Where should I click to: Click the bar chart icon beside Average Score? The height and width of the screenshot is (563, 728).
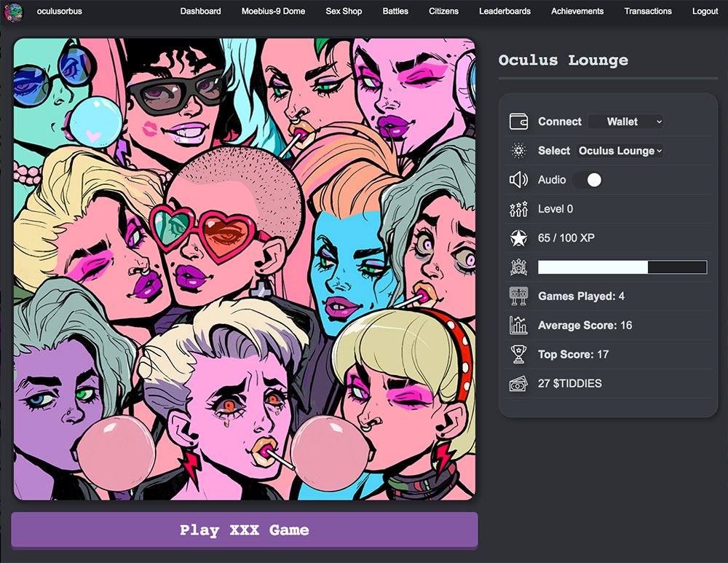(x=518, y=326)
